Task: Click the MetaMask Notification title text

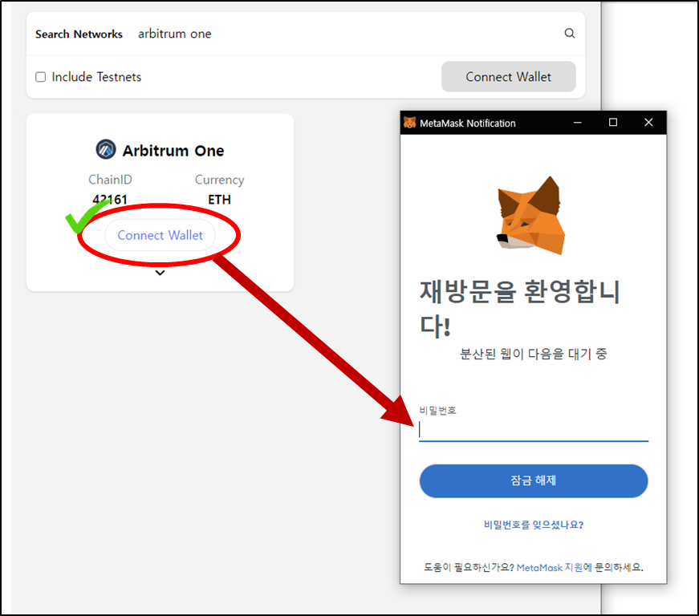Action: 468,124
